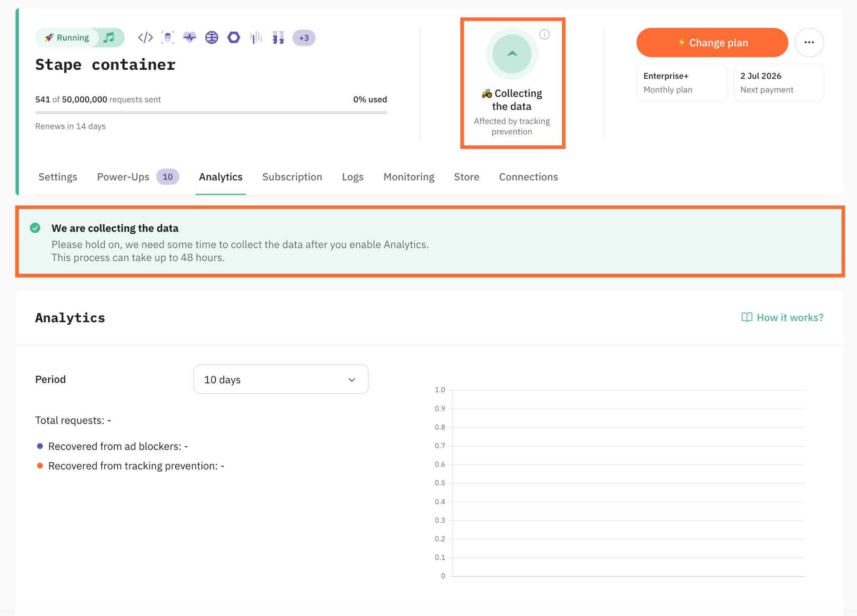Open the How it works? link

[782, 318]
